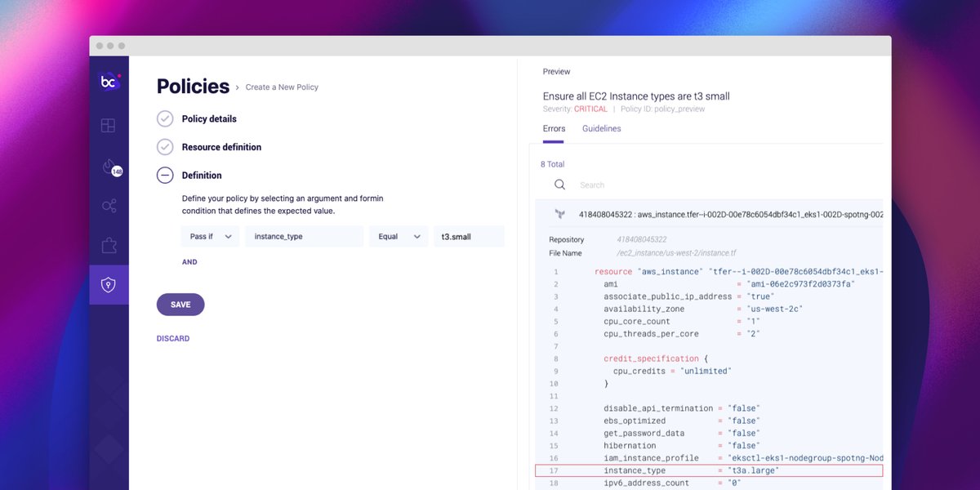
Task: Open the dashboard grid icon in the sidebar
Action: [x=108, y=126]
